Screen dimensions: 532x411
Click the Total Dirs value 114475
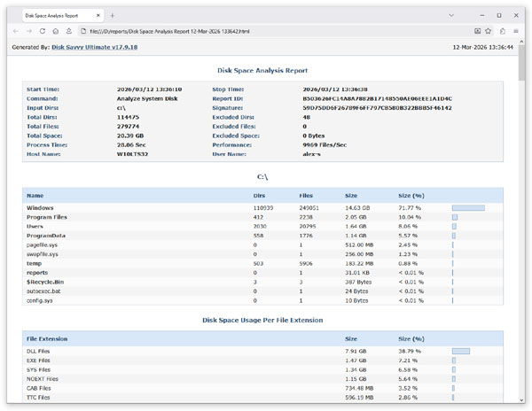tap(128, 117)
